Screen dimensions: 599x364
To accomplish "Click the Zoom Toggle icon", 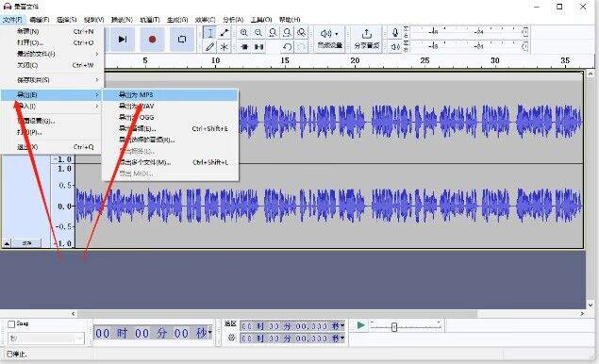I will point(302,33).
